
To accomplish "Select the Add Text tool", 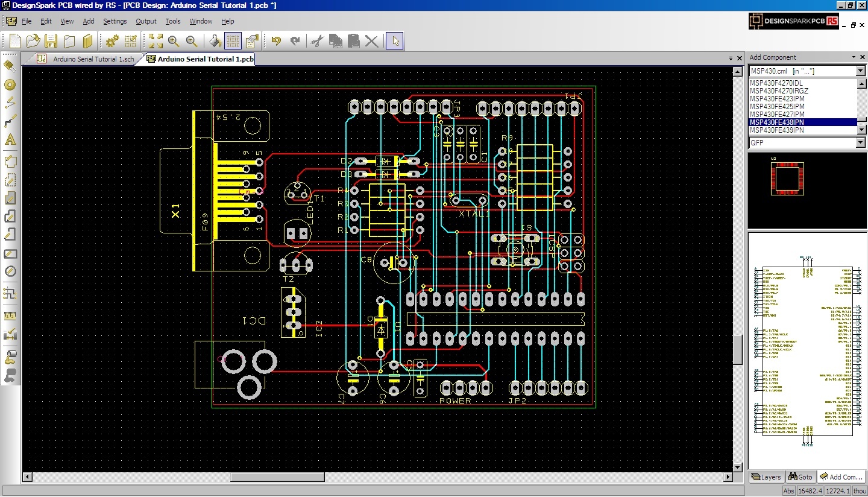I will pos(10,140).
